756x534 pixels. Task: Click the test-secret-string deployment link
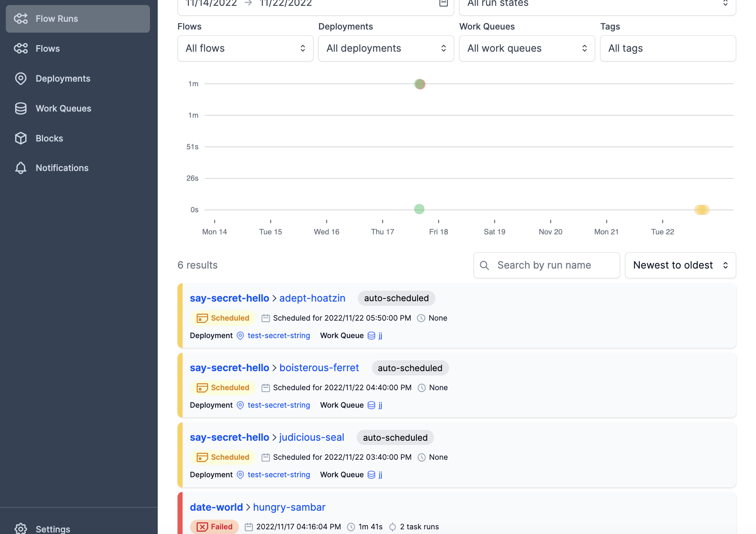[x=279, y=335]
